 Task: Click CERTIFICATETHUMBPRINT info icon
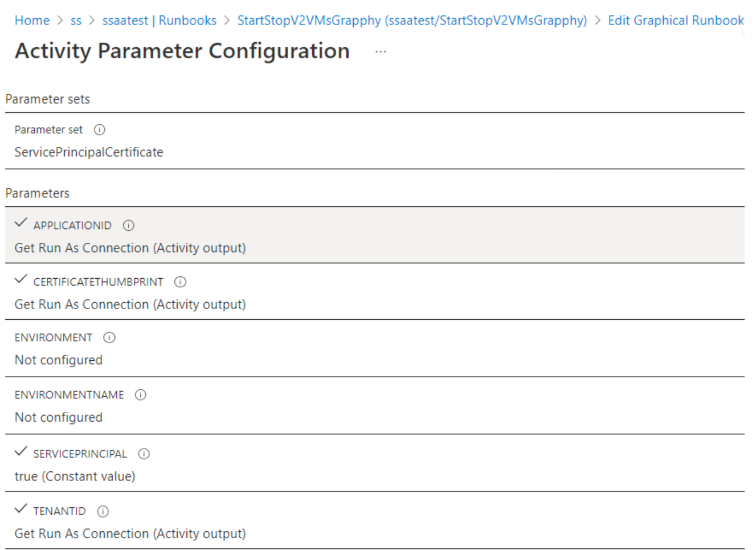181,282
